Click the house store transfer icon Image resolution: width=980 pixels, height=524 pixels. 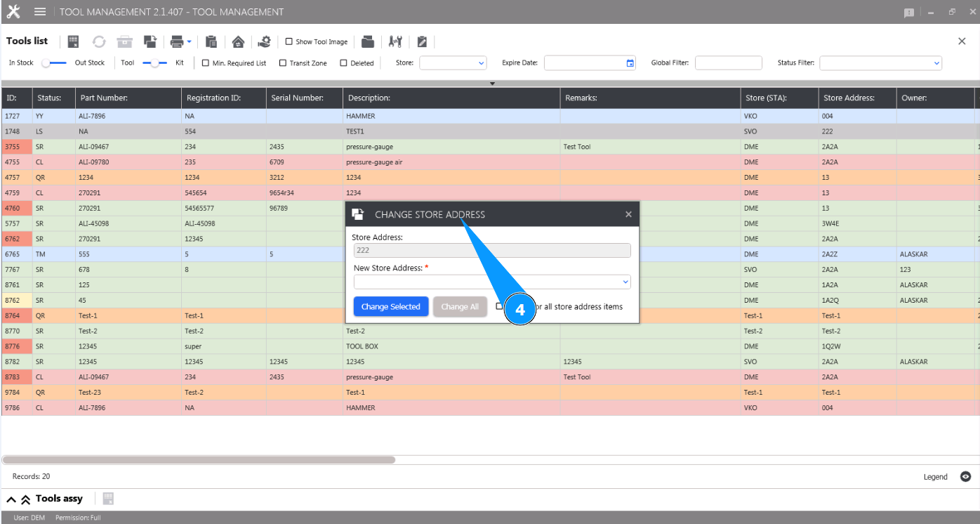tap(238, 41)
